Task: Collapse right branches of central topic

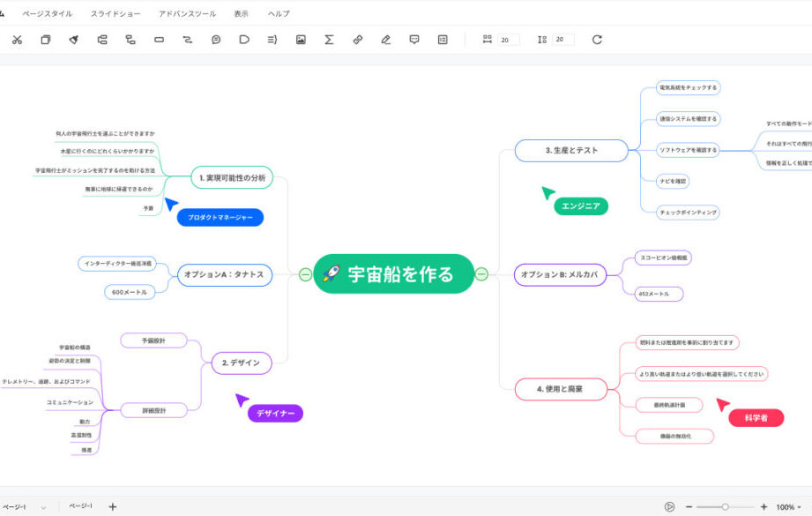Action: [481, 274]
